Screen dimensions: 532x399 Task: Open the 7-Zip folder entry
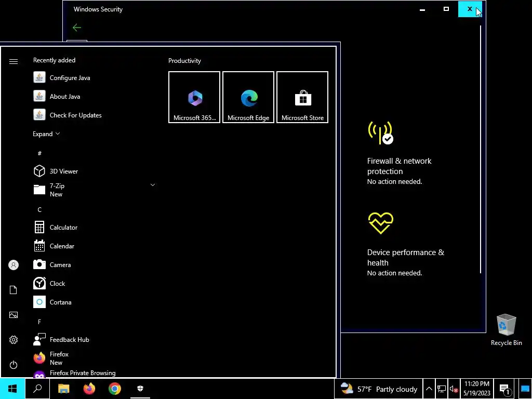[95, 190]
